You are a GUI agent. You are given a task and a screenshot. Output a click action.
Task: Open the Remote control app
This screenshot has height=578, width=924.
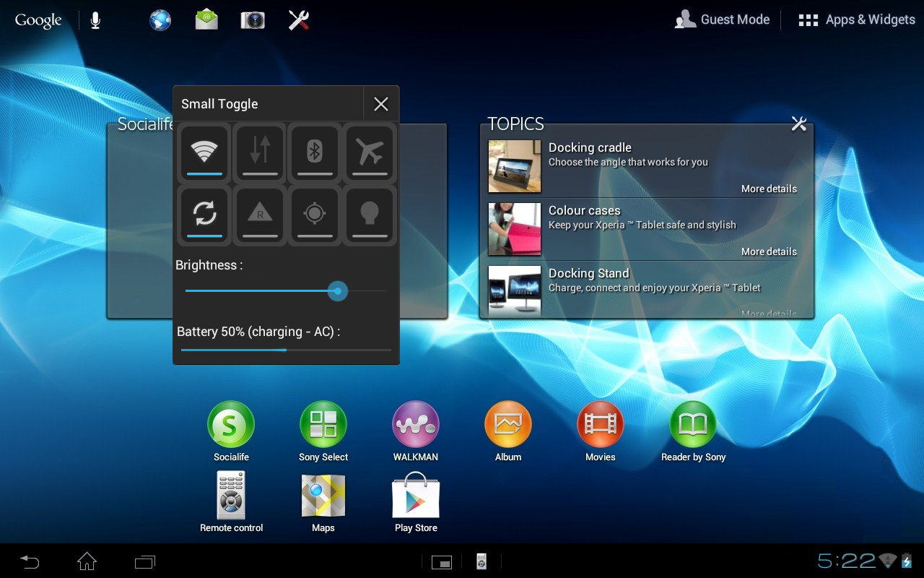(x=231, y=496)
